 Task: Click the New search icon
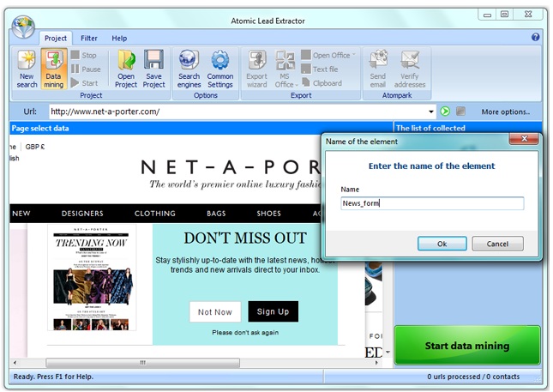(x=27, y=69)
